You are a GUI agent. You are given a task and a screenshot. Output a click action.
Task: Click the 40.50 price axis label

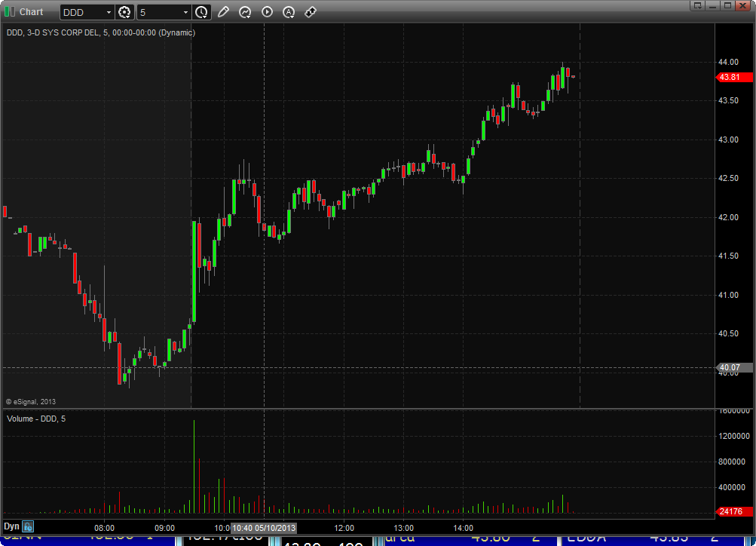tap(729, 333)
